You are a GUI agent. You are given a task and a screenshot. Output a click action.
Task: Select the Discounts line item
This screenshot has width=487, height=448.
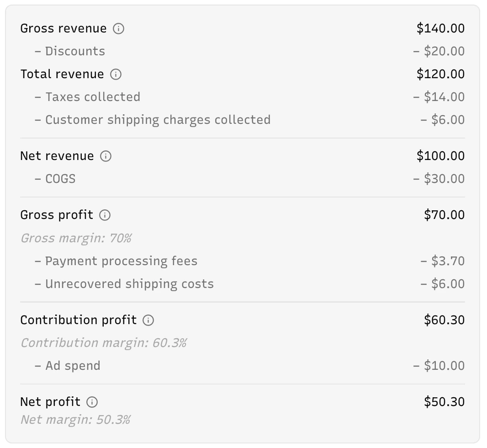[x=74, y=51]
